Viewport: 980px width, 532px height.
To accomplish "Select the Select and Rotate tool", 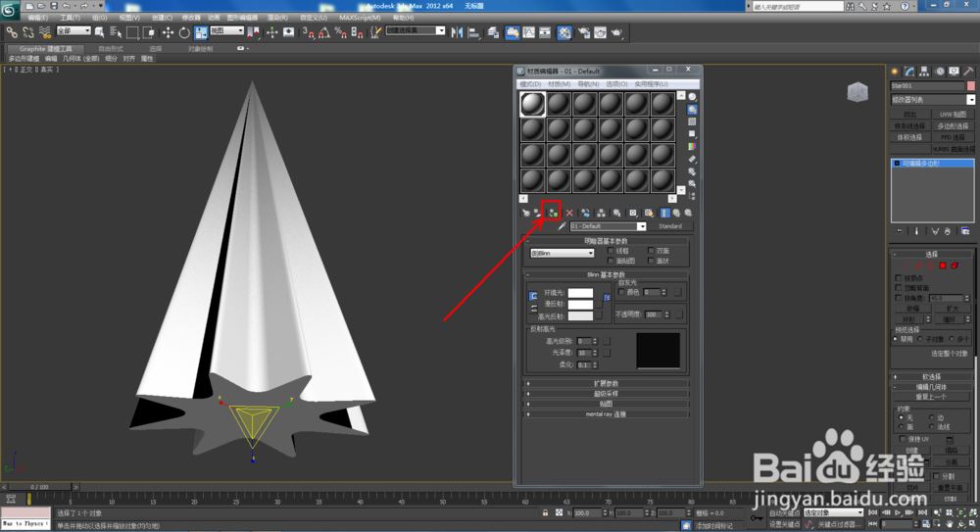I will (x=184, y=32).
